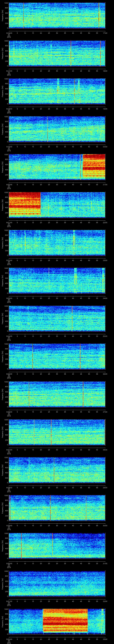114x644 pixels.
Task: Click the 25:00 end label on the 8:24:00 axis
Action: tap(105, 336)
